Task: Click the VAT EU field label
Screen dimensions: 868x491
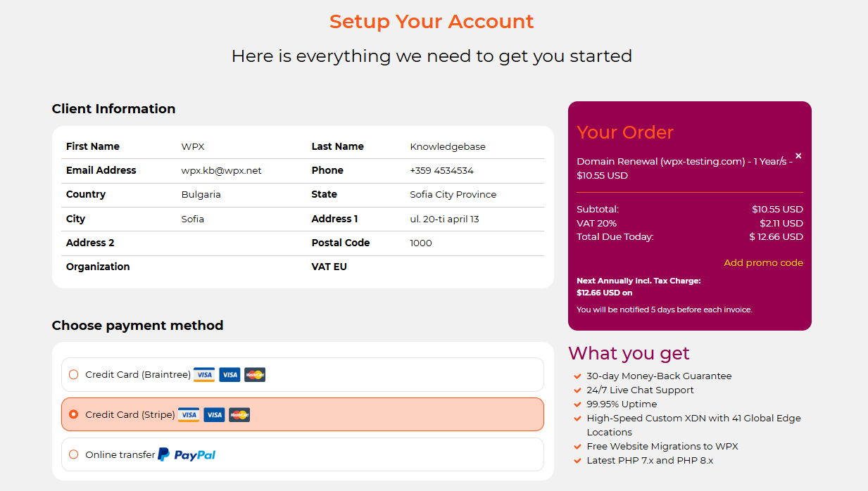Action: tap(329, 267)
